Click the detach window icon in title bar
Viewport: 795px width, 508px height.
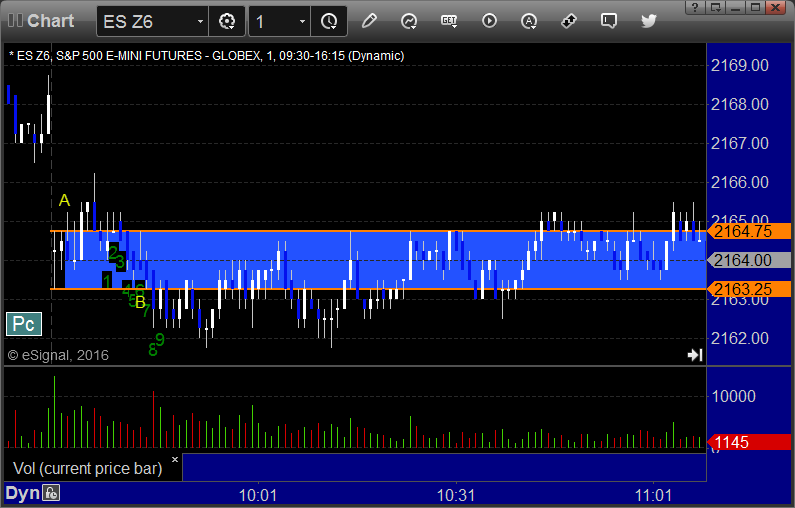coord(715,7)
